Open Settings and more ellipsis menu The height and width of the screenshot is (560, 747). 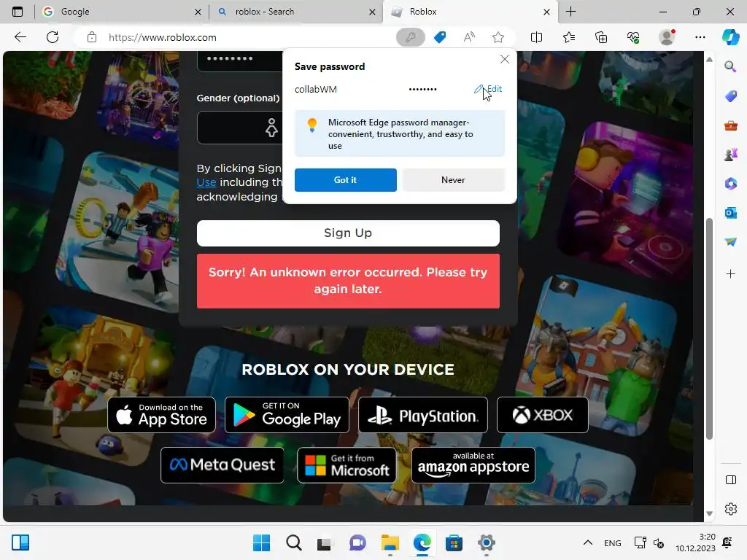pos(700,37)
